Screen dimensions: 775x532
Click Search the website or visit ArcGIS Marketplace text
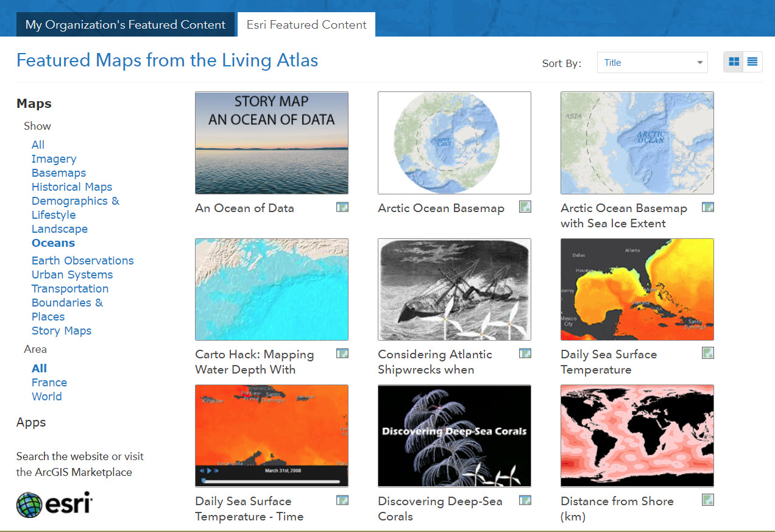coord(80,464)
